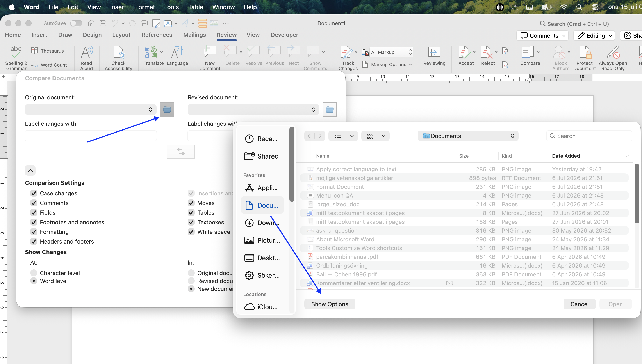Screen dimensions: 642x364
Task: Open the Comments button
Action: tap(542, 35)
